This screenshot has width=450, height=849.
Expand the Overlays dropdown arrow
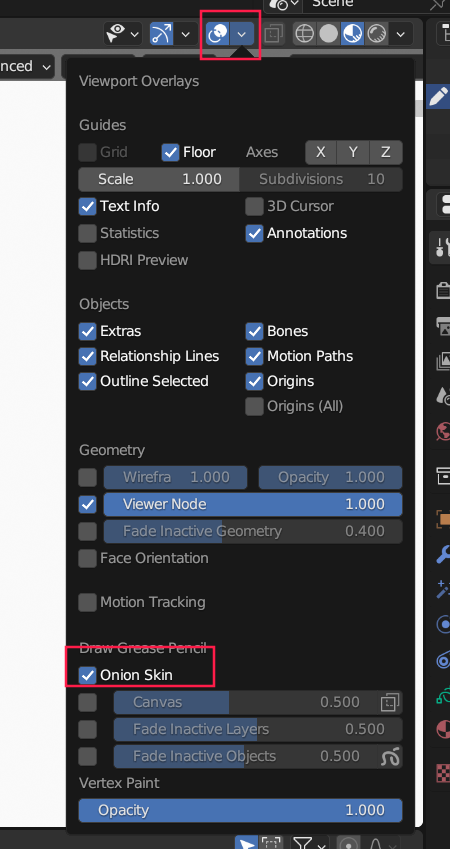tap(242, 34)
